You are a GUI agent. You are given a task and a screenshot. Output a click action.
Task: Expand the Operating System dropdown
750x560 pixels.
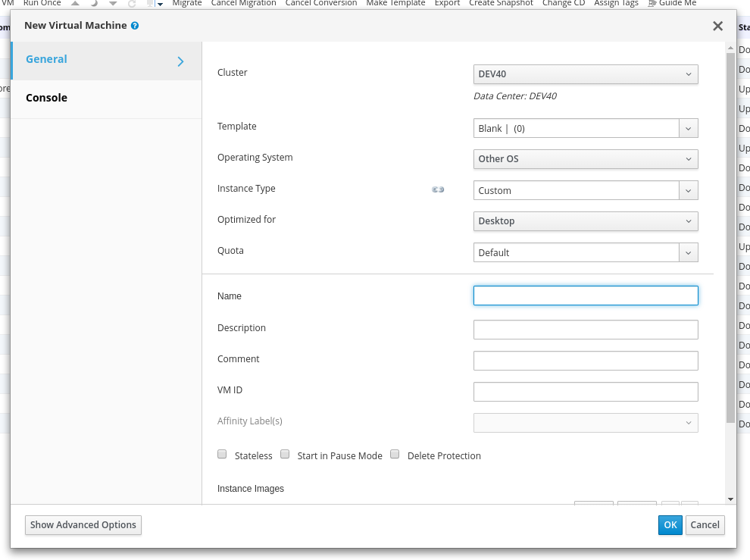(x=585, y=159)
